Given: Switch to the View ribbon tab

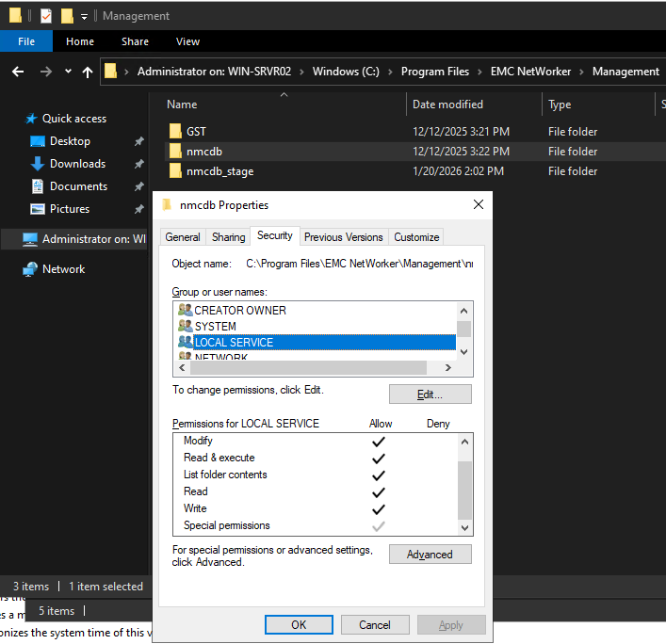Looking at the screenshot, I should [x=187, y=41].
